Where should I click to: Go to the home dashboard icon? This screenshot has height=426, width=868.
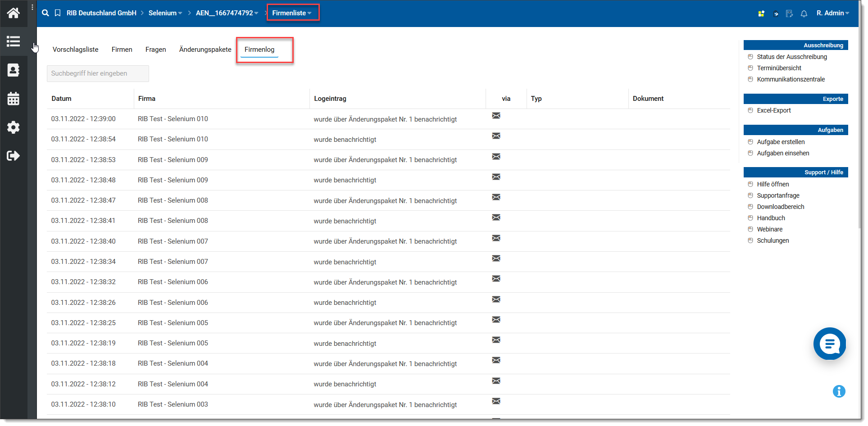[14, 13]
